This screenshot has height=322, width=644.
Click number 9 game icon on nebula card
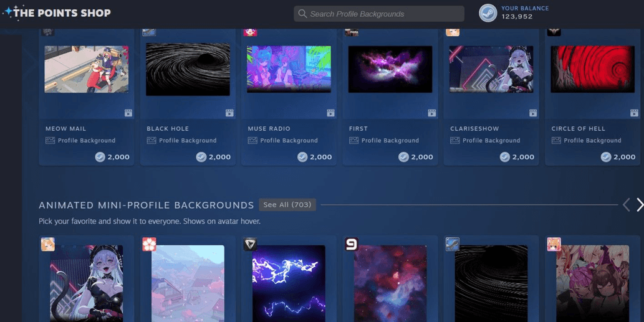pos(352,244)
